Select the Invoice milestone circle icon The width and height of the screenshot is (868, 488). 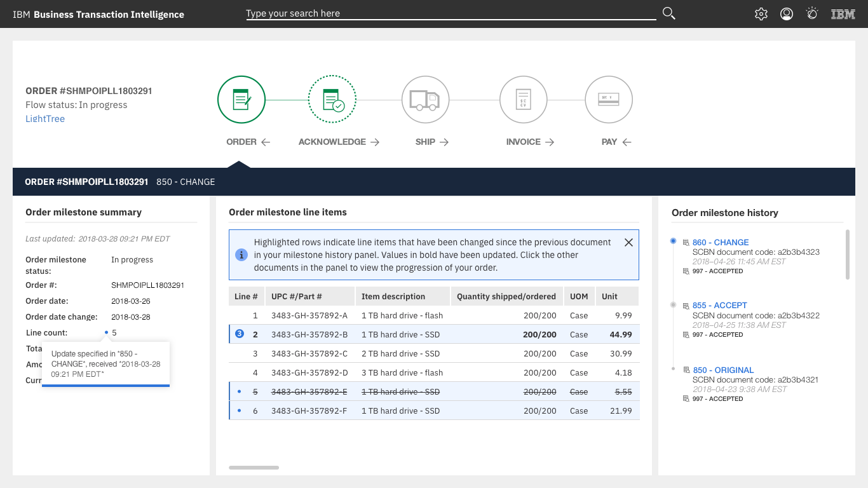(x=524, y=100)
